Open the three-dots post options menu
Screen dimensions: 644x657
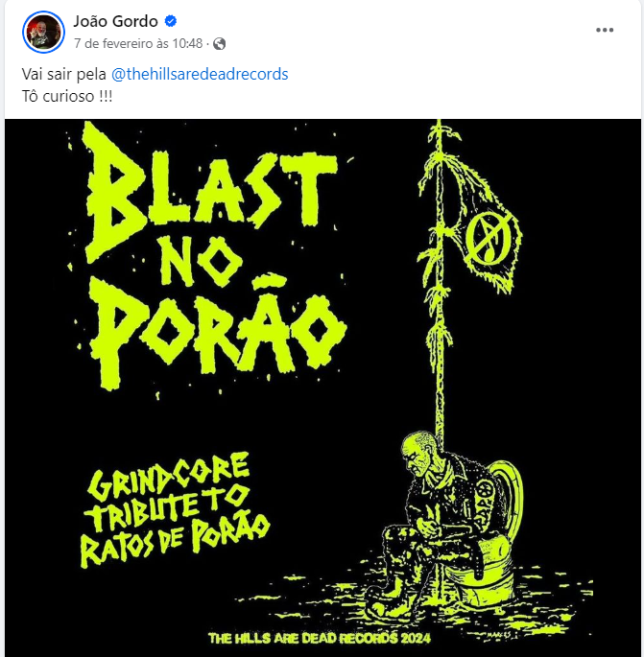pyautogui.click(x=605, y=30)
